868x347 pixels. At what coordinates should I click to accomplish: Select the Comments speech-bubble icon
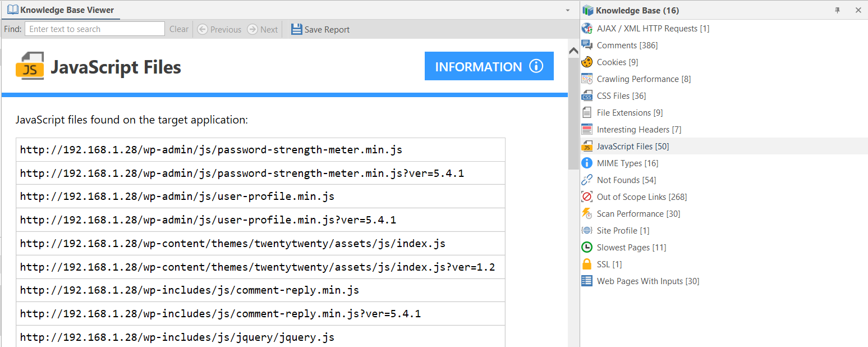586,45
